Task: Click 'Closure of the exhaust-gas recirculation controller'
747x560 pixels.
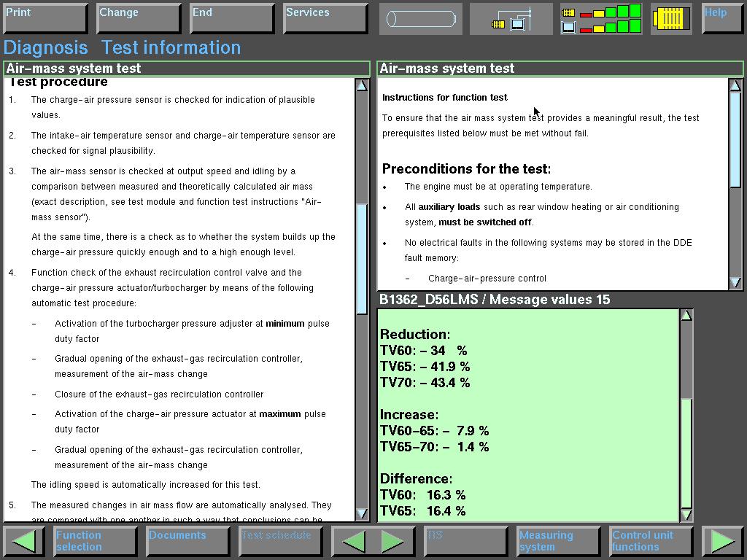Action: pyautogui.click(x=159, y=394)
